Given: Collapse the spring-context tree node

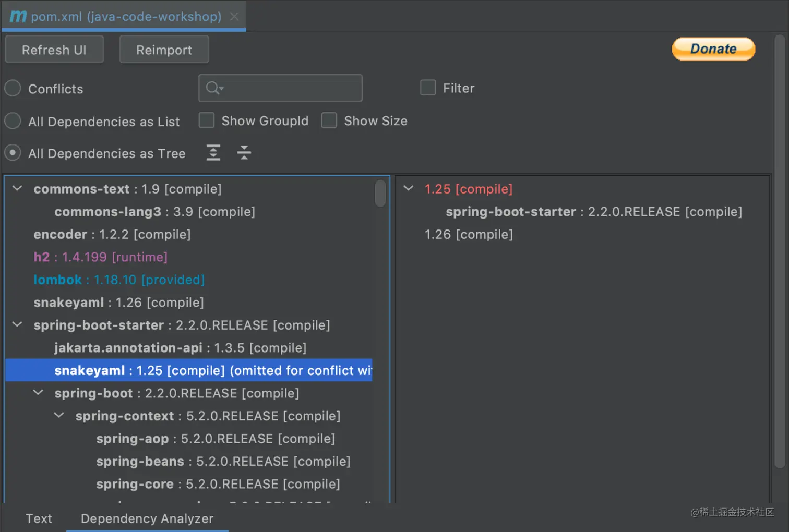Looking at the screenshot, I should (59, 415).
